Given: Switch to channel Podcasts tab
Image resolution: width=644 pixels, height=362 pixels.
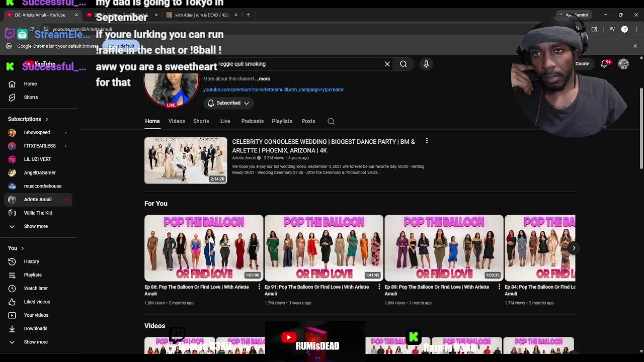Looking at the screenshot, I should 252,121.
